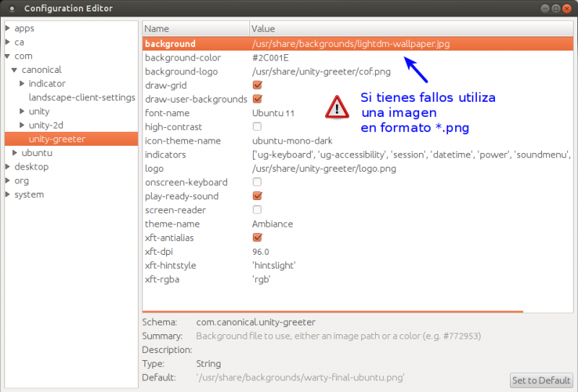Disable the play-ready-sound checkbox
The image size is (578, 392).
click(x=257, y=196)
